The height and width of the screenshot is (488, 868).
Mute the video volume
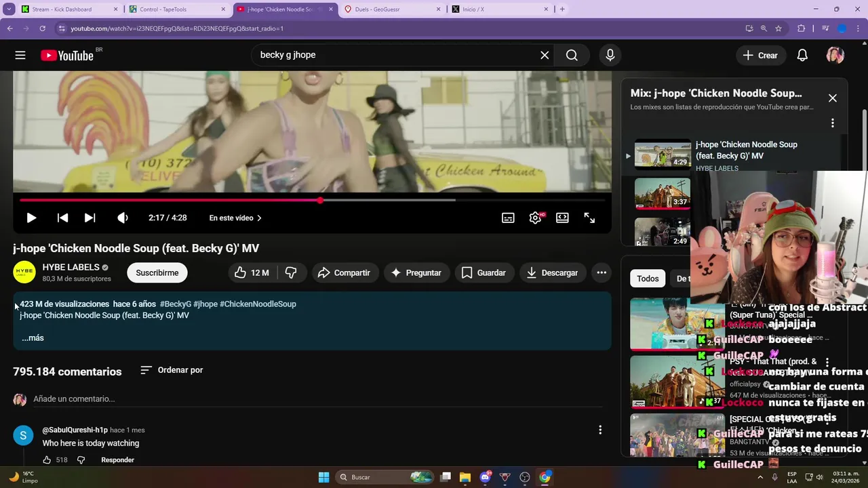pyautogui.click(x=122, y=218)
